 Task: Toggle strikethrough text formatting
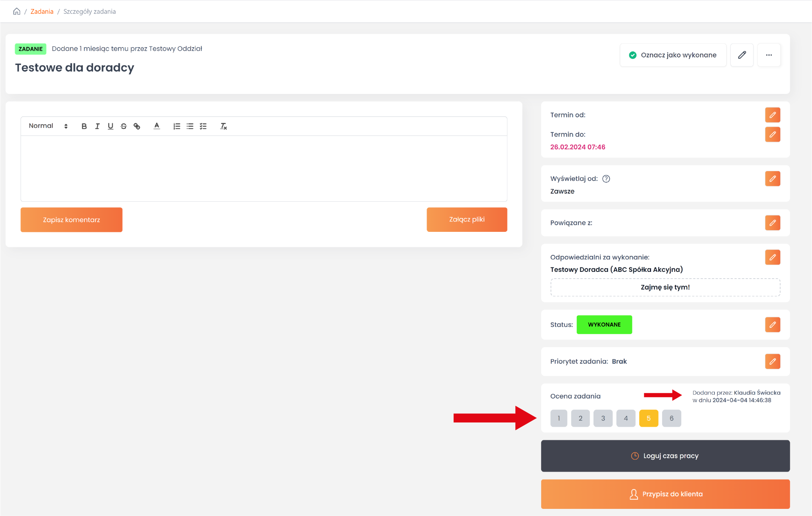124,126
